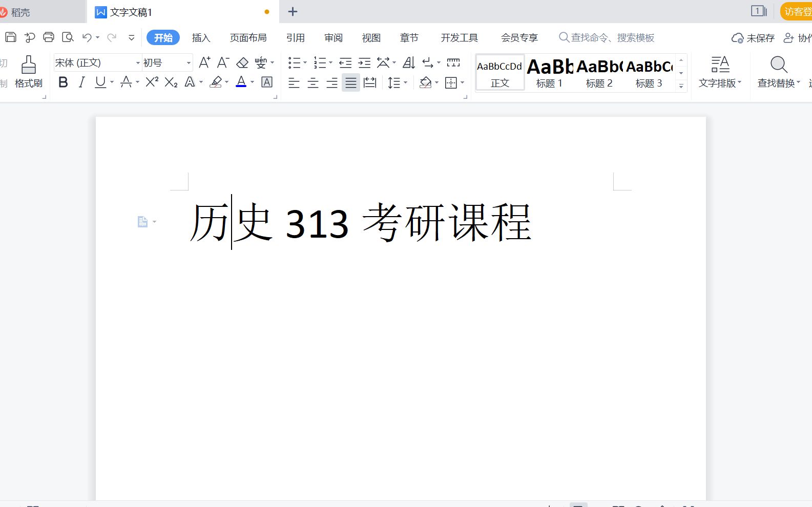The height and width of the screenshot is (507, 812).
Task: Expand shading dropdown arrow
Action: (436, 82)
